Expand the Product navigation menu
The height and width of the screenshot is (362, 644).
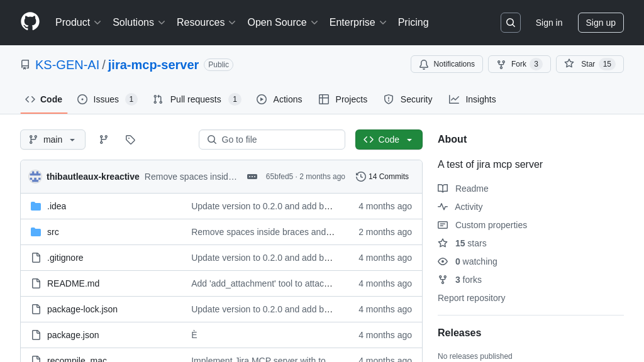coord(78,23)
